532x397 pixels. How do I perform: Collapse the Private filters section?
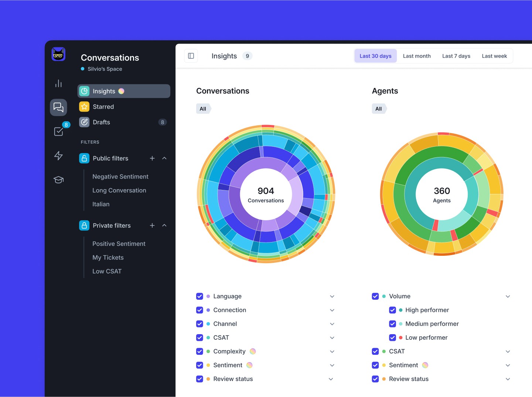(x=164, y=225)
